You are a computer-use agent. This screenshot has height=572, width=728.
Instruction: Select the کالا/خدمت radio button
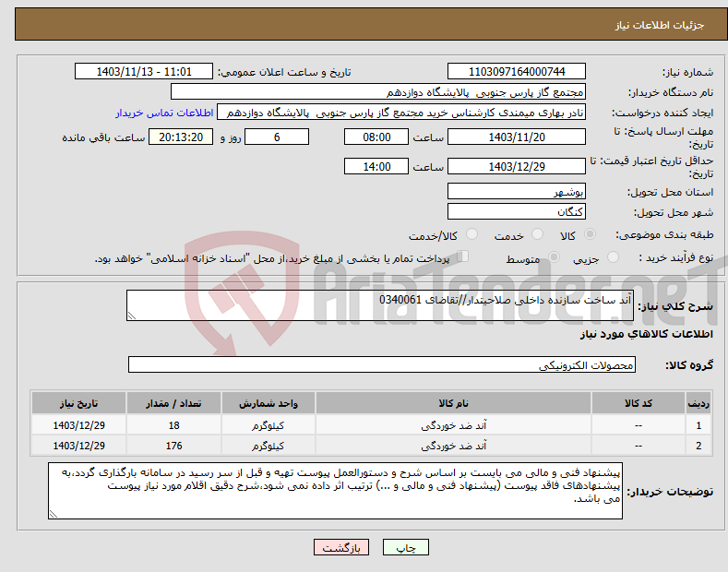471,234
